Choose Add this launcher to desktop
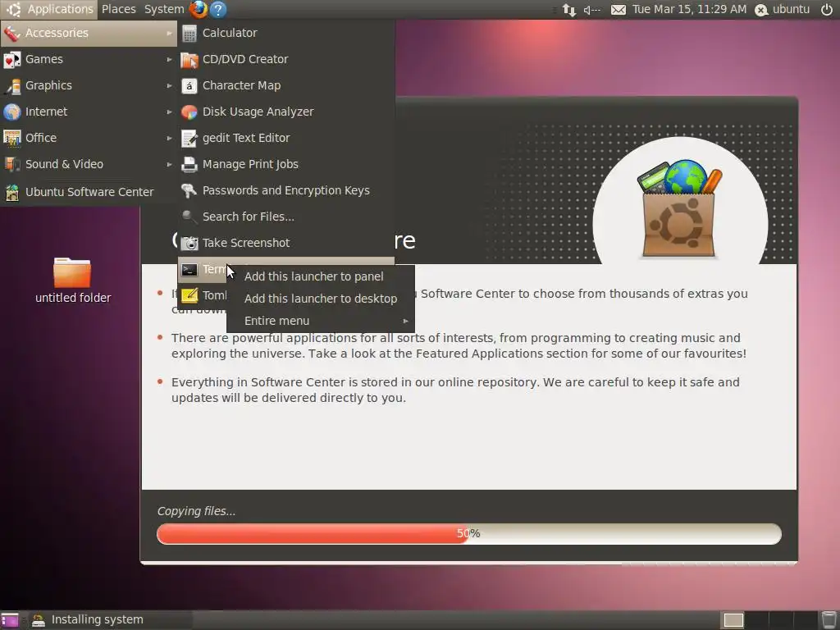The image size is (840, 630). (321, 299)
